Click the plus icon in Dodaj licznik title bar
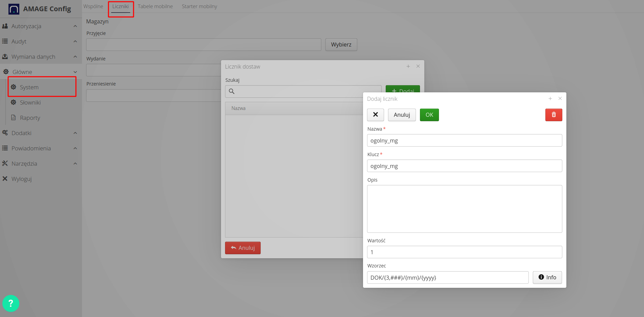 click(550, 98)
